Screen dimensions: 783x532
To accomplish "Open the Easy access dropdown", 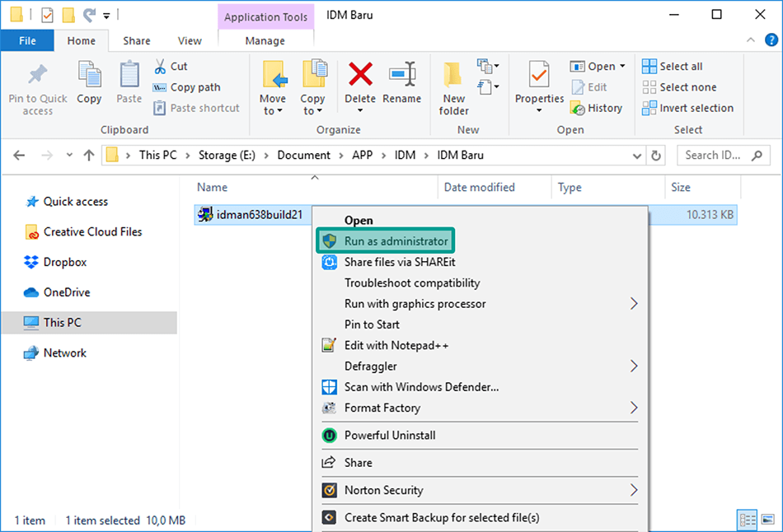I will point(488,87).
